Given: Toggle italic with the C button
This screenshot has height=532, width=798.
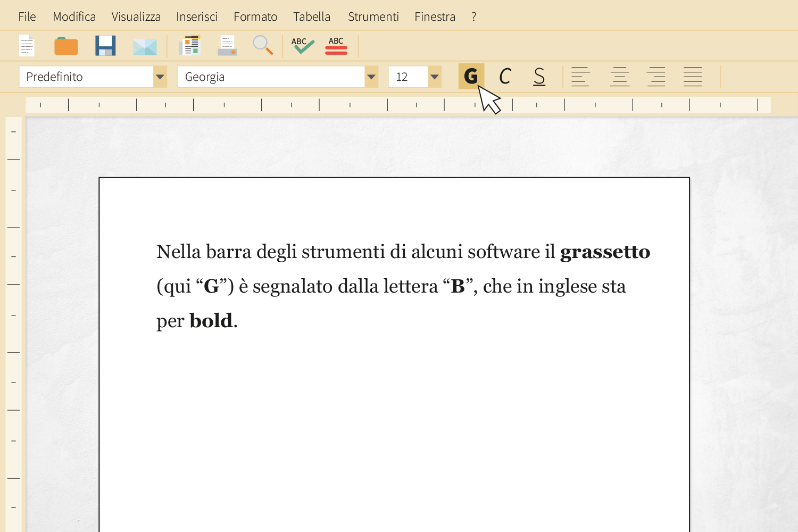Looking at the screenshot, I should (x=505, y=77).
